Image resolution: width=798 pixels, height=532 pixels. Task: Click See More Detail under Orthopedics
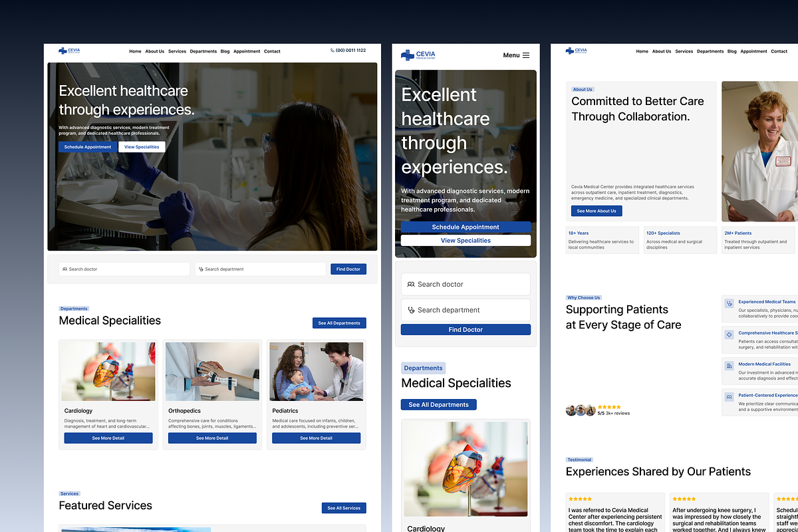(212, 438)
